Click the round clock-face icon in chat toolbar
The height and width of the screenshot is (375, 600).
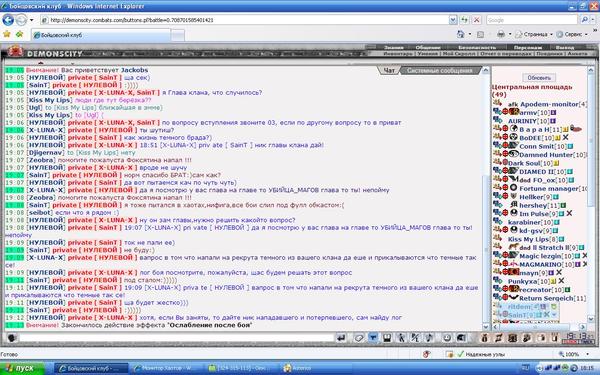447,338
